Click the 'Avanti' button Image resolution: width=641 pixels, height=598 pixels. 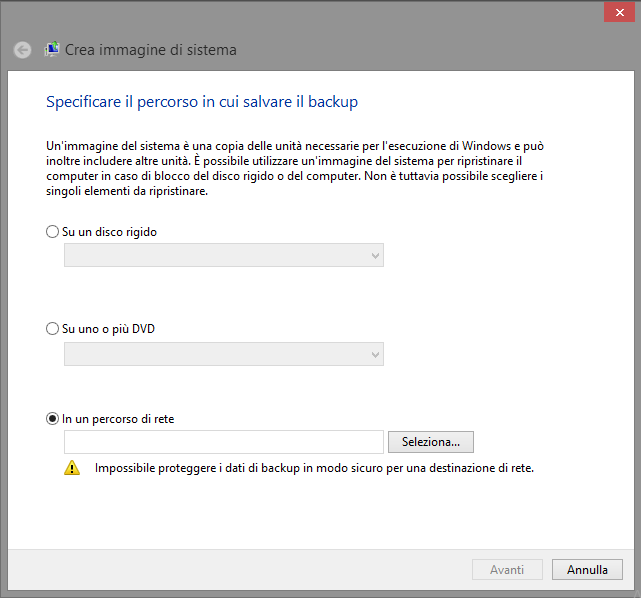pos(507,569)
